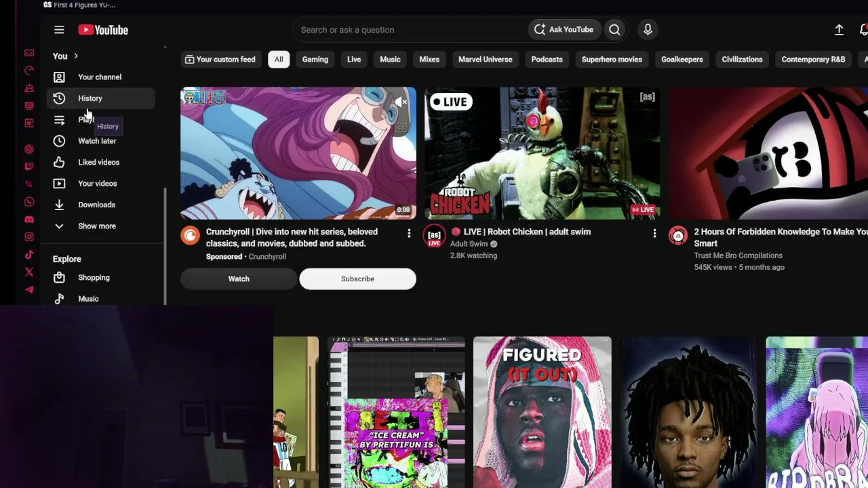The height and width of the screenshot is (488, 868).
Task: Open Trust Me Bro Compilations channel
Action: 738,256
